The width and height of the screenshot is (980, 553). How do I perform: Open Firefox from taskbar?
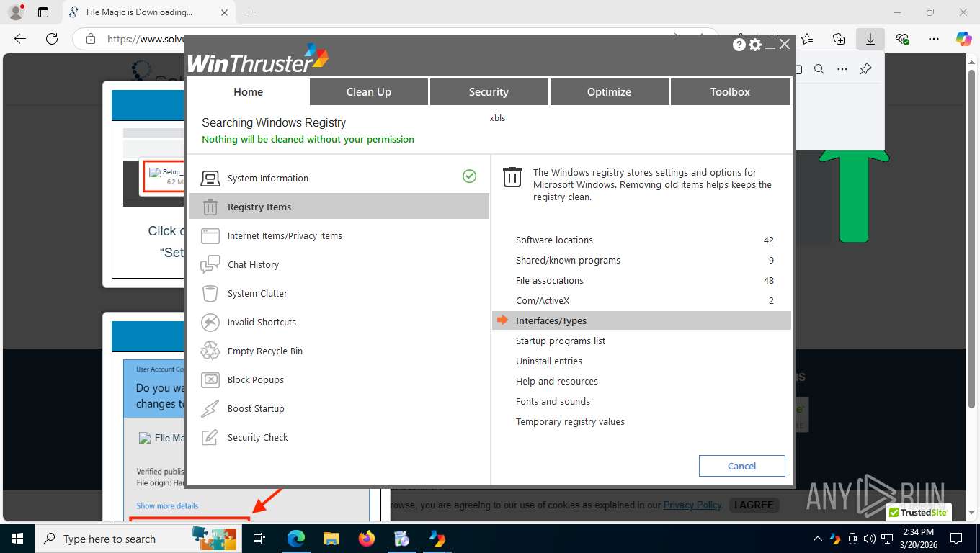click(x=367, y=538)
